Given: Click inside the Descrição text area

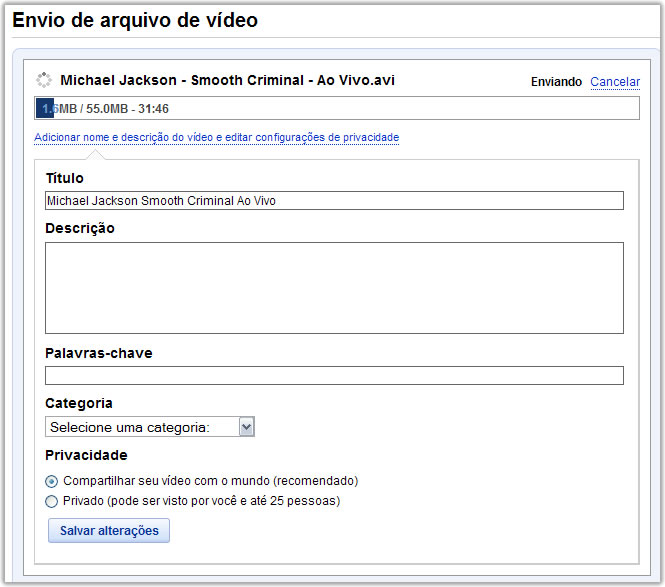Looking at the screenshot, I should (x=334, y=287).
